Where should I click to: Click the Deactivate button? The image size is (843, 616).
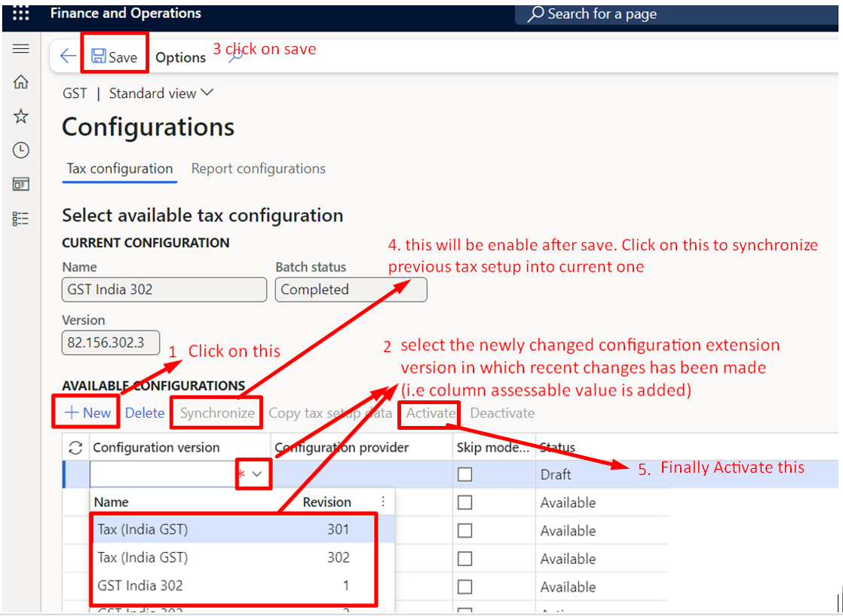pos(502,413)
